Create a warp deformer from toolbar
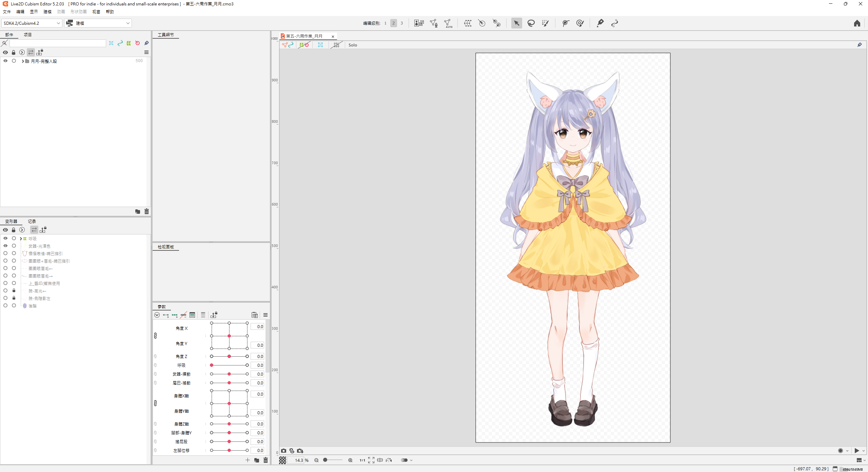 [x=468, y=23]
